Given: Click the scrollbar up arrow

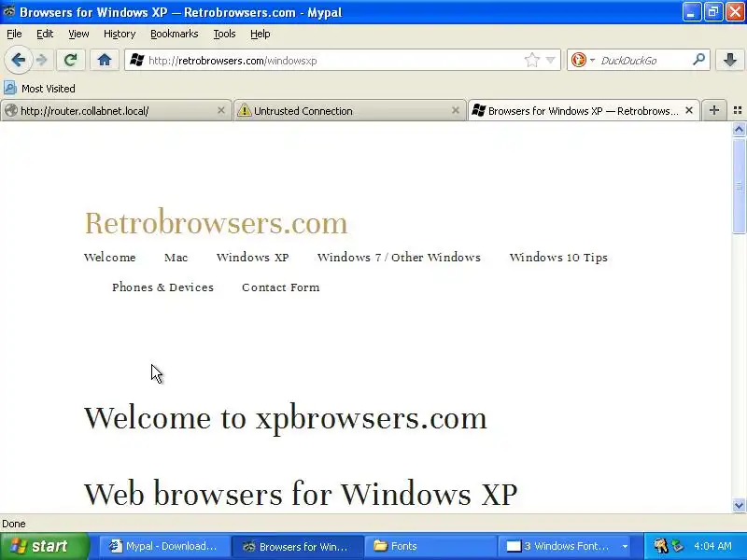Looking at the screenshot, I should [x=739, y=129].
